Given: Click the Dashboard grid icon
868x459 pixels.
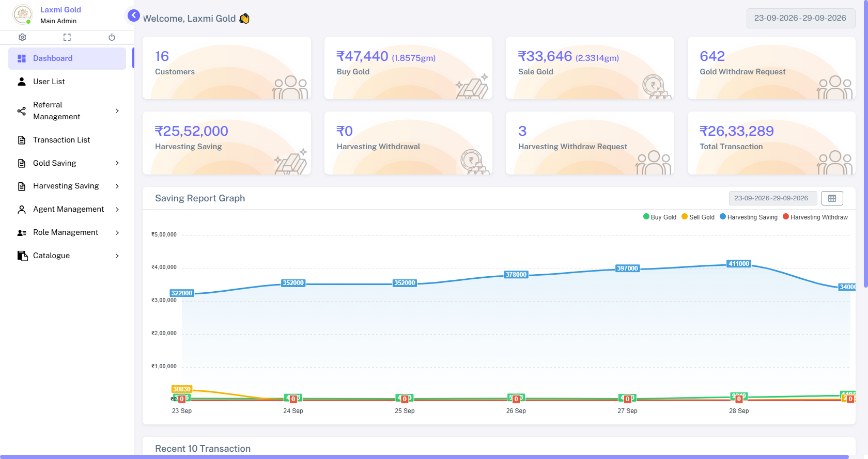Looking at the screenshot, I should 22,58.
